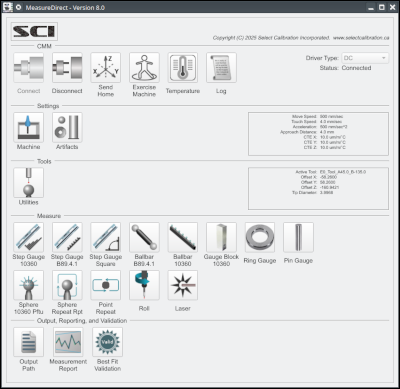Open Best Fit Validation

pos(108,342)
